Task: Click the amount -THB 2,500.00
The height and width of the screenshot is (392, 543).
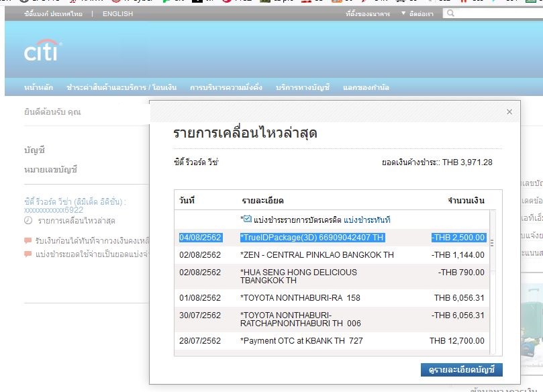Action: click(458, 237)
